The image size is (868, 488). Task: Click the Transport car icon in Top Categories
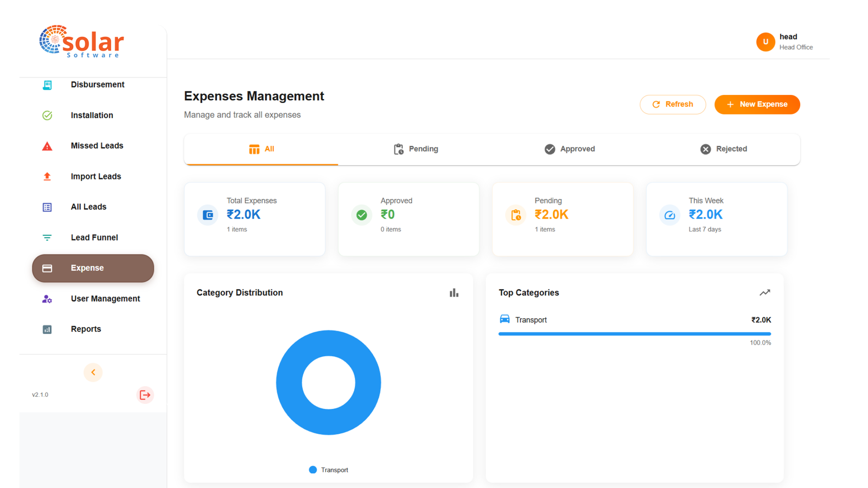click(x=505, y=319)
